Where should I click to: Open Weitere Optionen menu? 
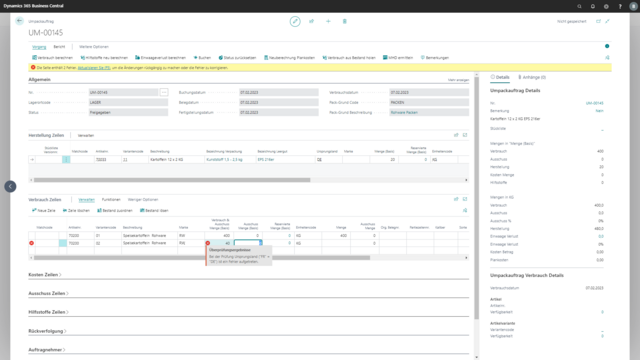click(x=94, y=47)
